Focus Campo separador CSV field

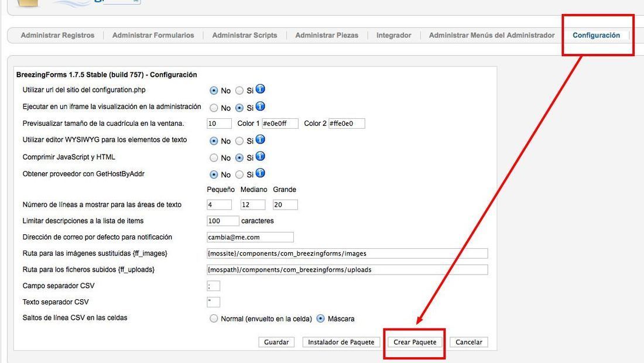tap(214, 286)
